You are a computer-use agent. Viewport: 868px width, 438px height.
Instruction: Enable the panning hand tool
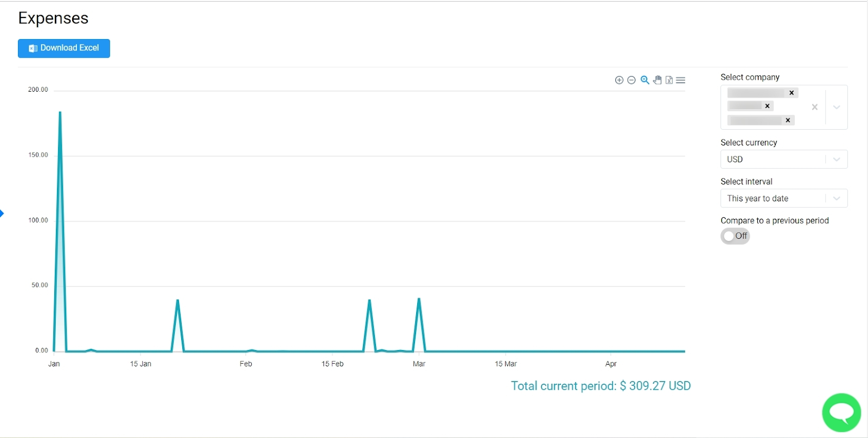click(657, 80)
